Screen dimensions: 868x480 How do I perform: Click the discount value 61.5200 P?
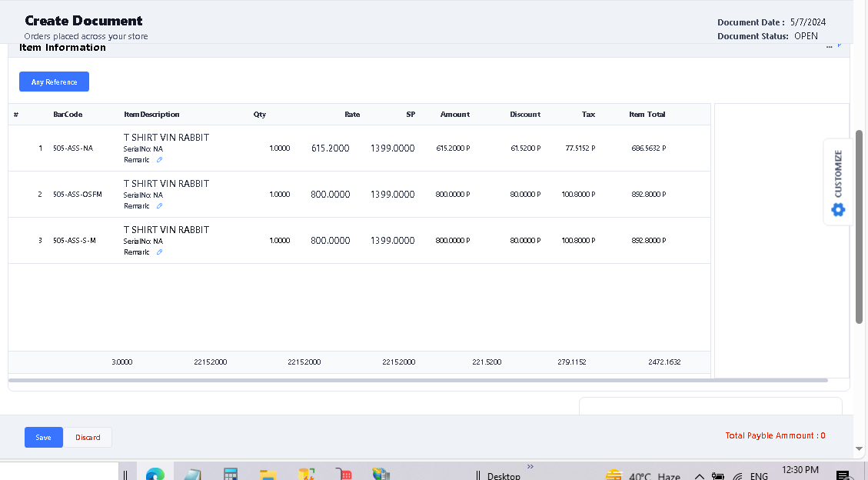pos(525,148)
